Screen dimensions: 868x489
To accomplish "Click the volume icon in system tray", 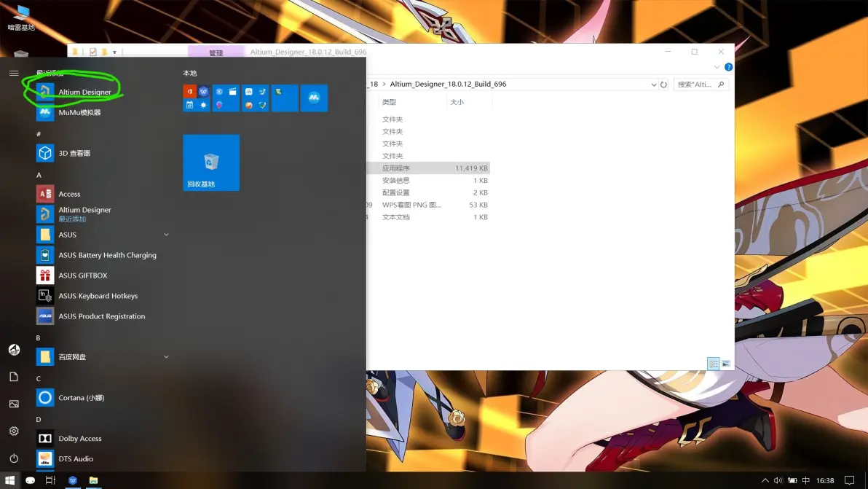I will (x=778, y=481).
